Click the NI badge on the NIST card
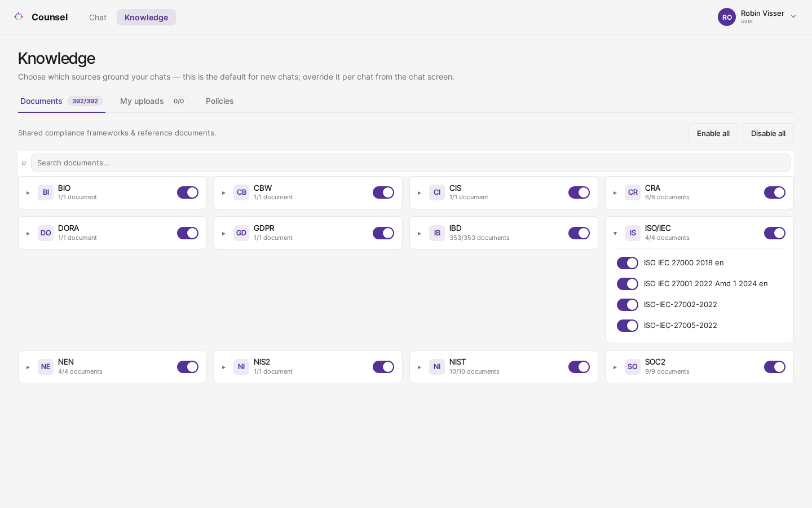Viewport: 812px width, 508px height. click(x=437, y=367)
